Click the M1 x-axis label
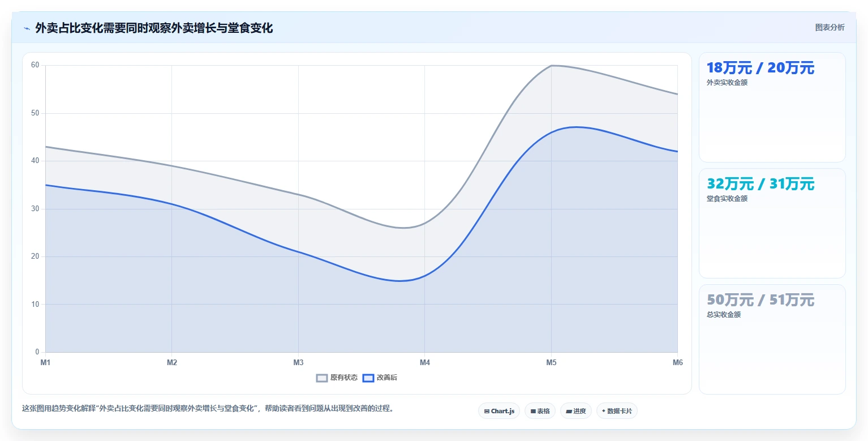The width and height of the screenshot is (868, 441). [x=45, y=362]
